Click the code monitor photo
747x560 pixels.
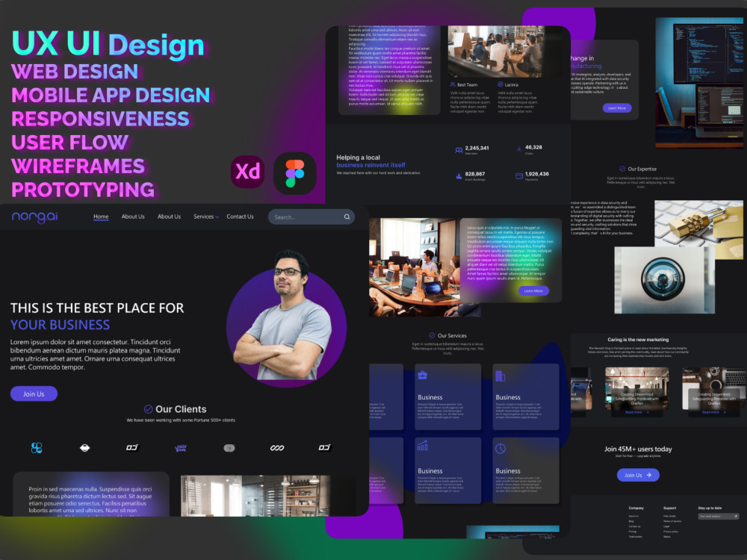[x=699, y=83]
